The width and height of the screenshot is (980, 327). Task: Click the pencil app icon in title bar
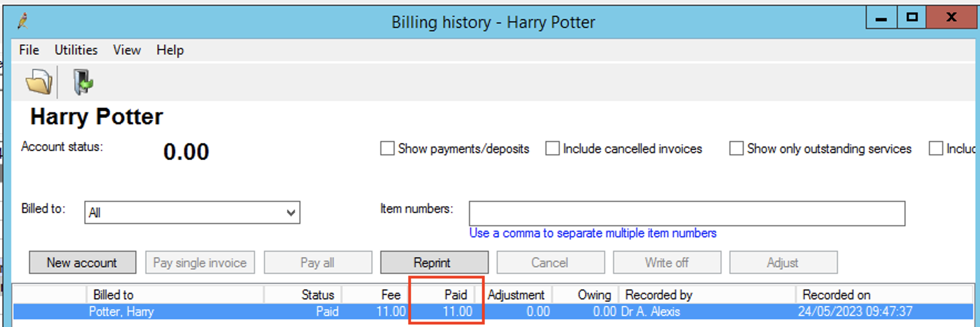coord(23,21)
